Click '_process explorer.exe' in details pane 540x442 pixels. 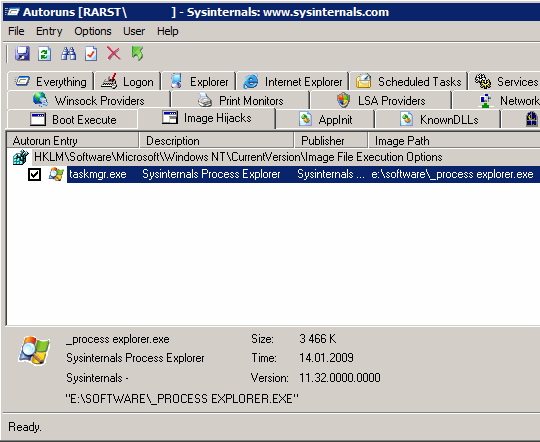point(118,339)
